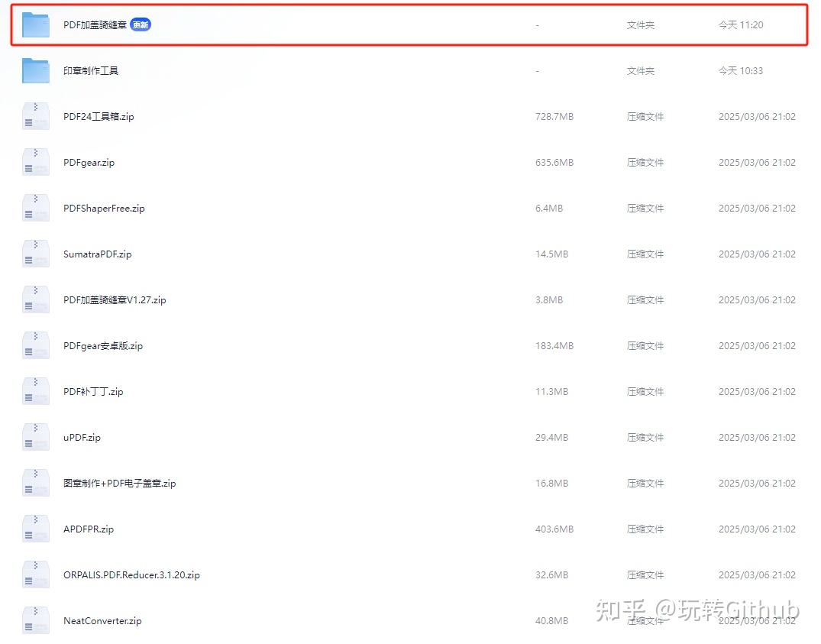Viewport: 821px width, 644px height.
Task: Select file name APDFPR.zip
Action: click(x=89, y=529)
